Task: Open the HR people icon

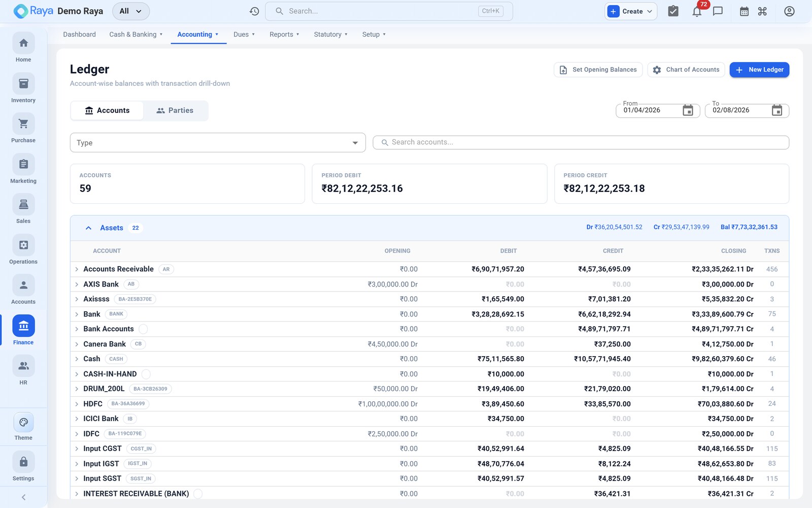Action: point(23,366)
